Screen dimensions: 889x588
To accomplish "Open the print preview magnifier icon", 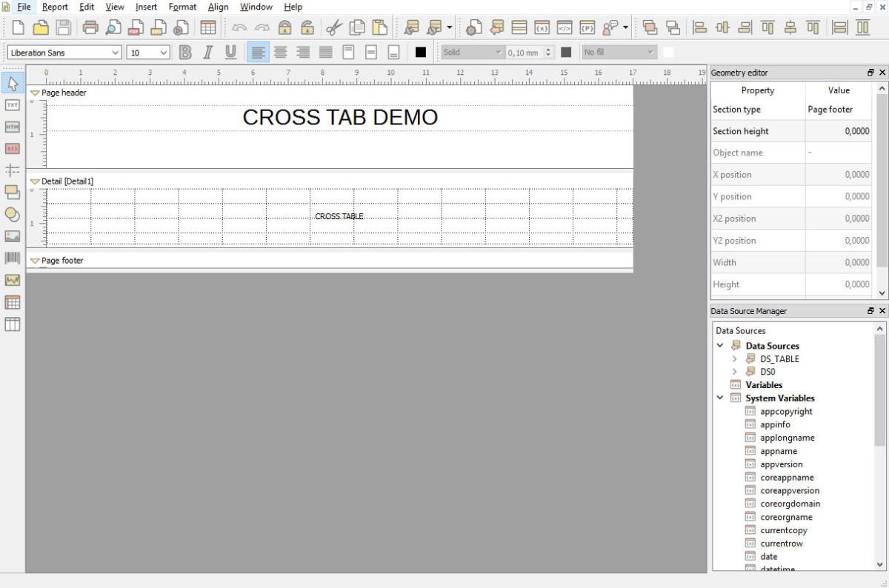I will tap(113, 28).
